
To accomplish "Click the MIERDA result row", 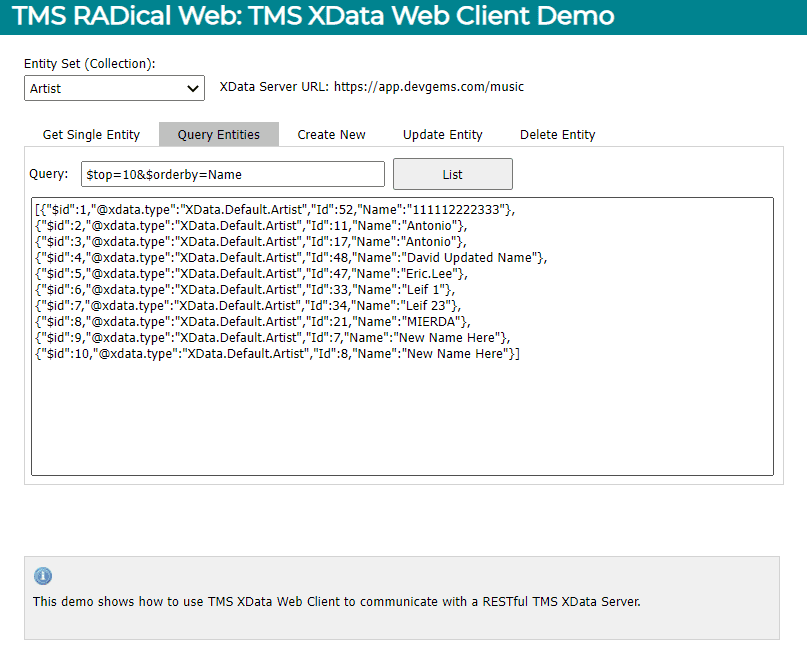I will (253, 321).
